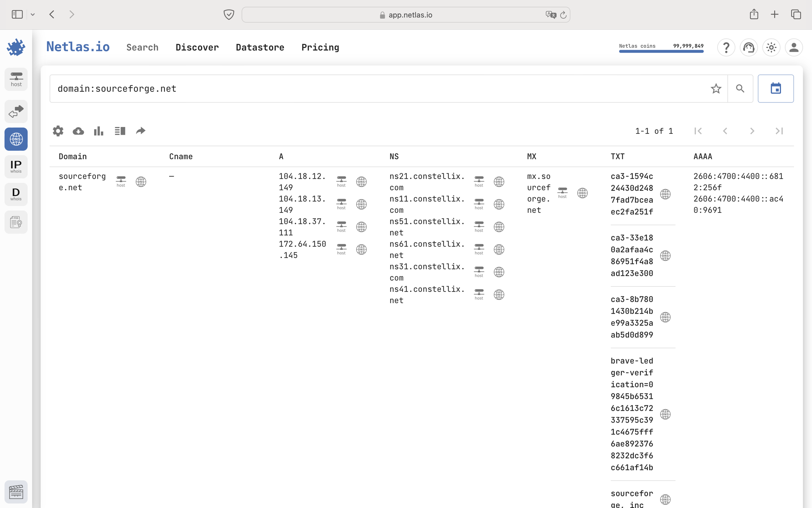Screen dimensions: 812x508
Task: Click the download results cloud icon
Action: (78, 131)
